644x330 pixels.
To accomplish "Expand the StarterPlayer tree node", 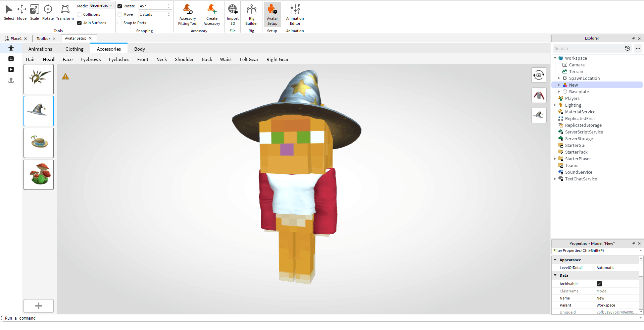I will [x=555, y=159].
